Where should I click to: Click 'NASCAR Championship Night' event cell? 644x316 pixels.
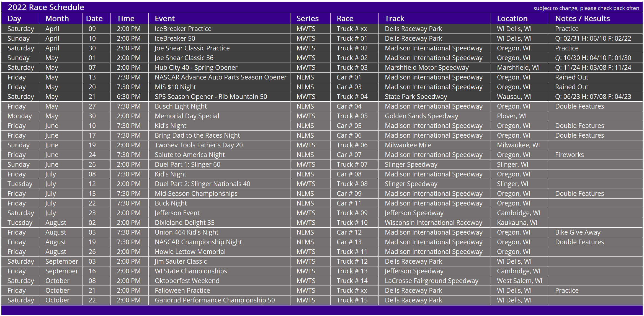tap(198, 242)
